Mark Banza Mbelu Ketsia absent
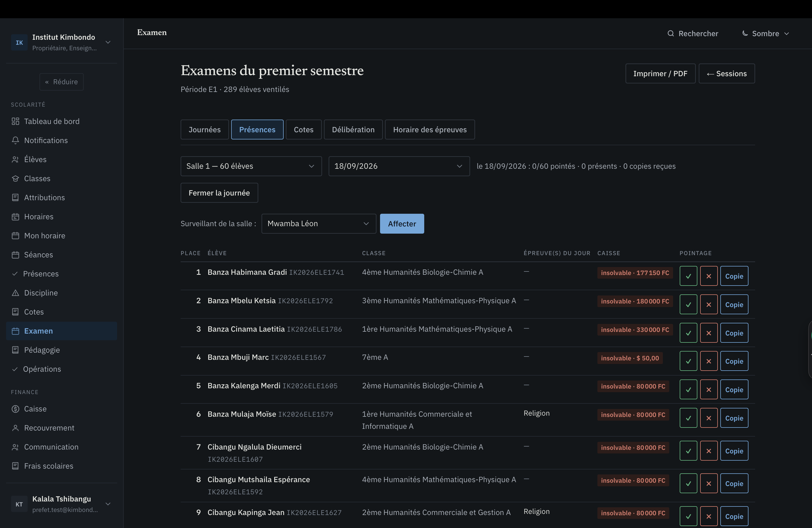812x528 pixels. (709, 305)
